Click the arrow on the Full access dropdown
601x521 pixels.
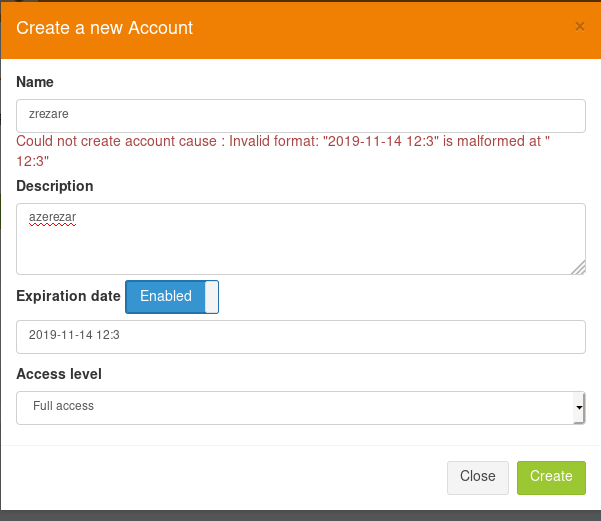pos(579,408)
